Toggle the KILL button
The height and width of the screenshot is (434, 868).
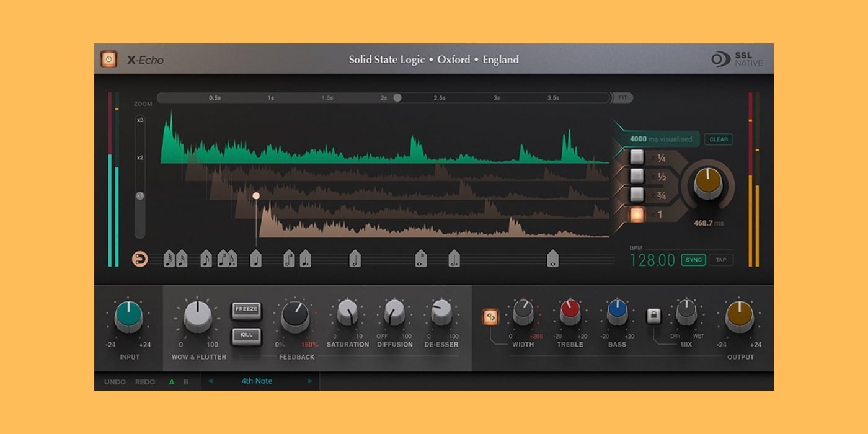[246, 336]
